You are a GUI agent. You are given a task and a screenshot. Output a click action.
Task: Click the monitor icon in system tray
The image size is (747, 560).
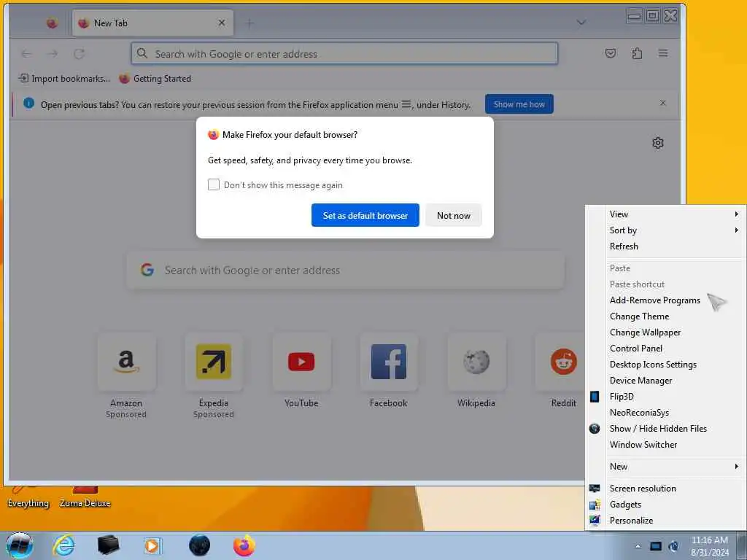point(656,546)
